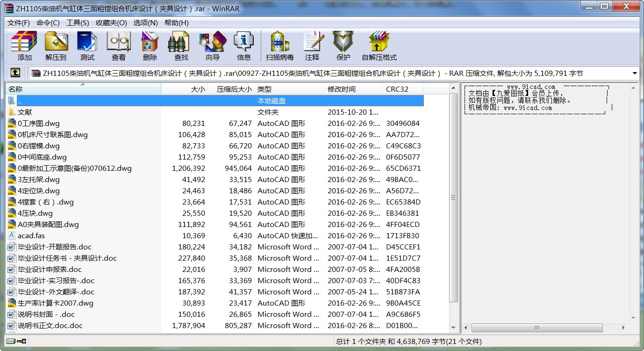Open the 工具(S) menu
Screen dimensions: 644x351
coord(78,22)
